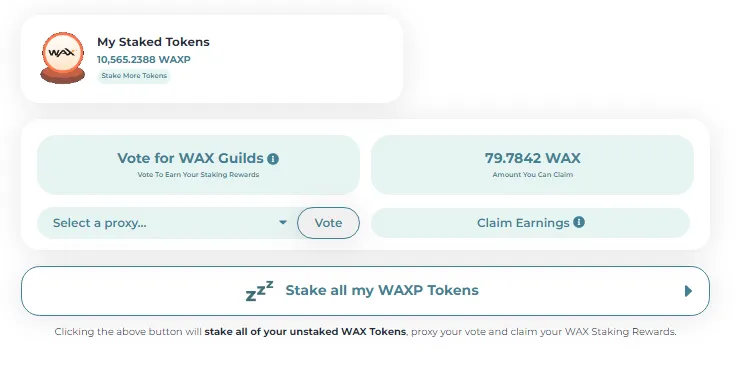
Task: Click the 79.7842 WAX claimable amount
Action: [x=532, y=158]
